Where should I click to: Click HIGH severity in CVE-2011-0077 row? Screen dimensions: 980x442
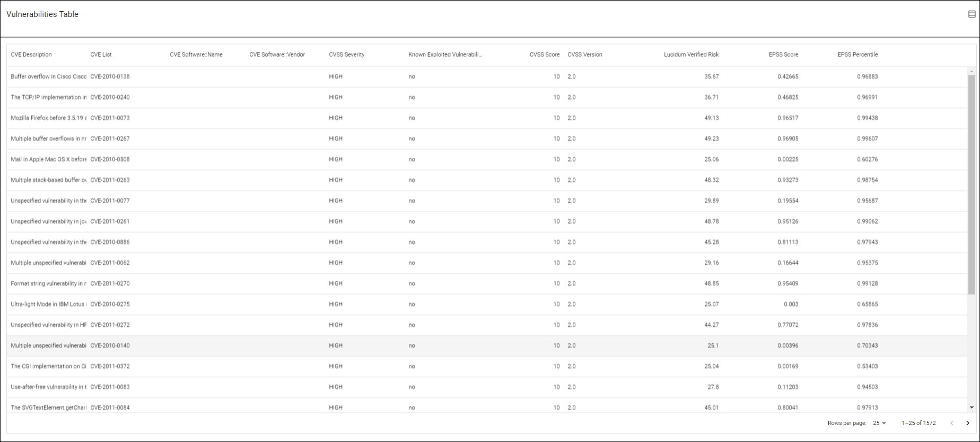click(x=336, y=201)
